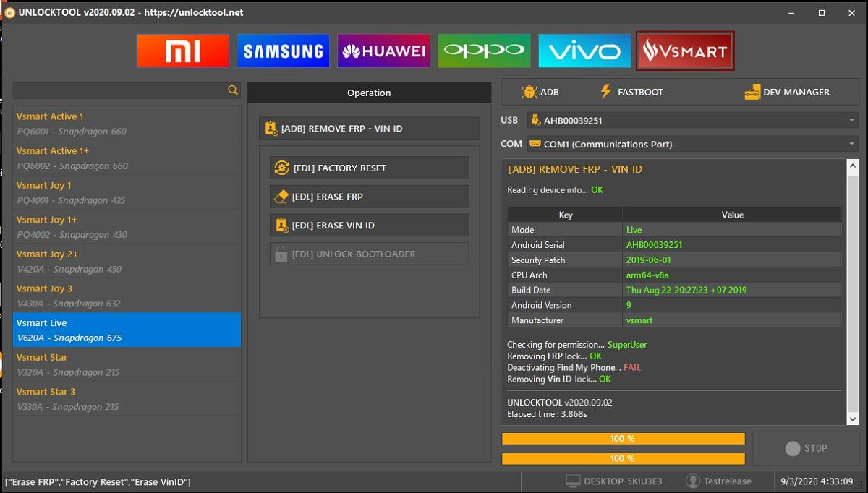Switch to the Operation tab
The image size is (868, 493).
click(x=369, y=93)
